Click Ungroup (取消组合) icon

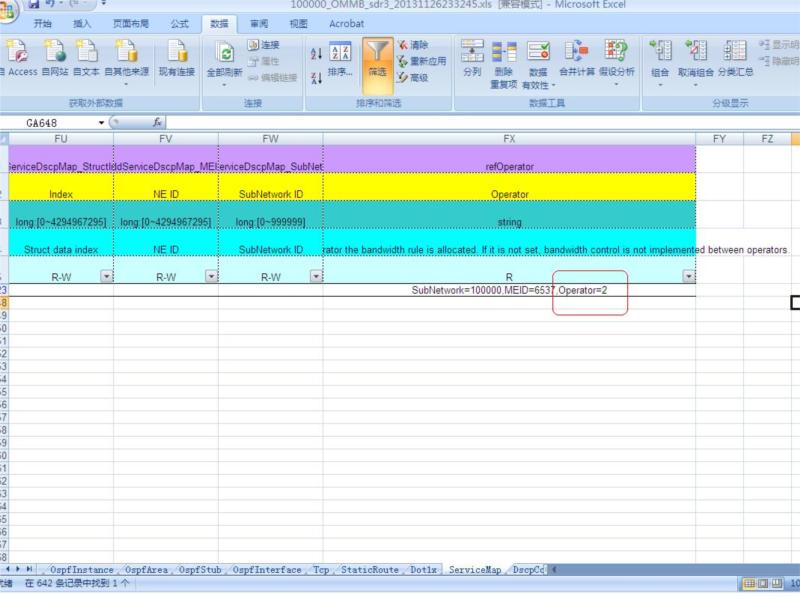click(696, 61)
